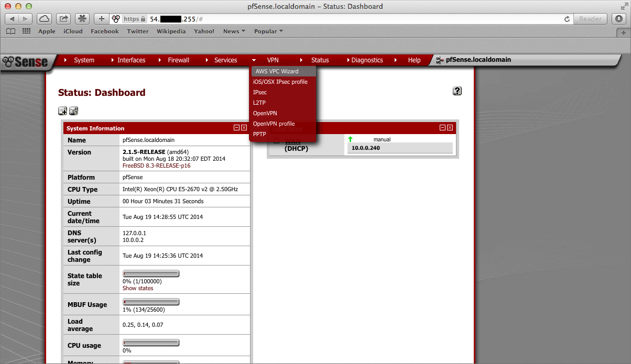The height and width of the screenshot is (364, 631).
Task: Click the browser address bar
Action: (341, 19)
